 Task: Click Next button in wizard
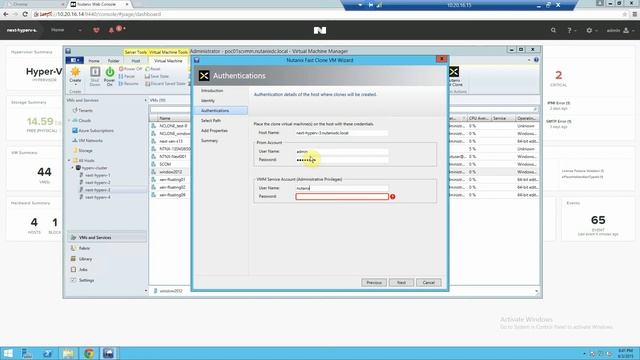(x=401, y=282)
